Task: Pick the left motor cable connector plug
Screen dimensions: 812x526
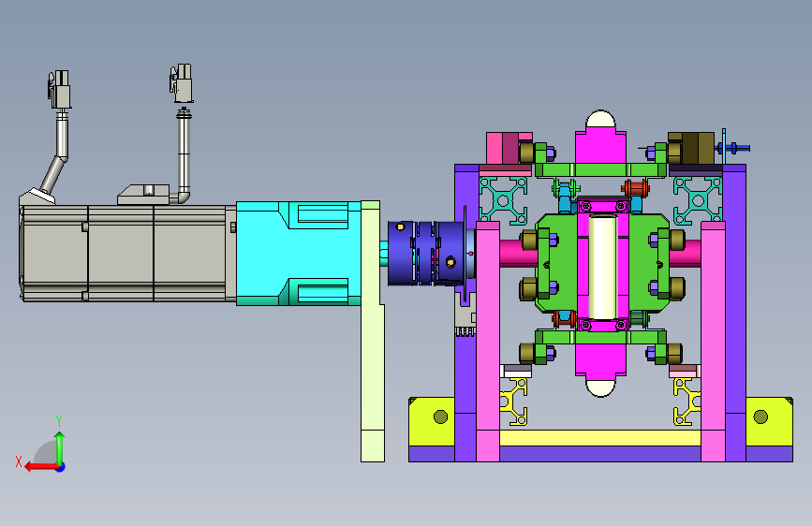Action: click(60, 90)
